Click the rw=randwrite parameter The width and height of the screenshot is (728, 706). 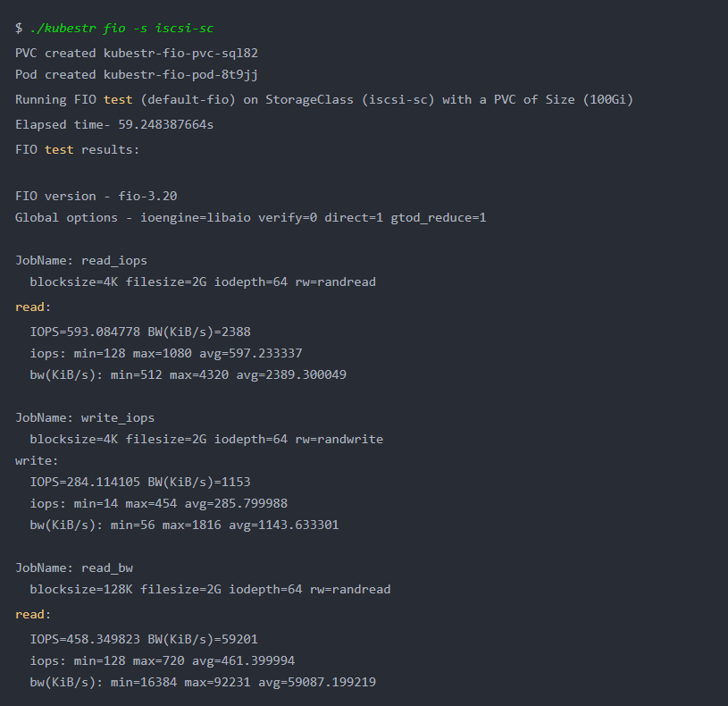[339, 439]
